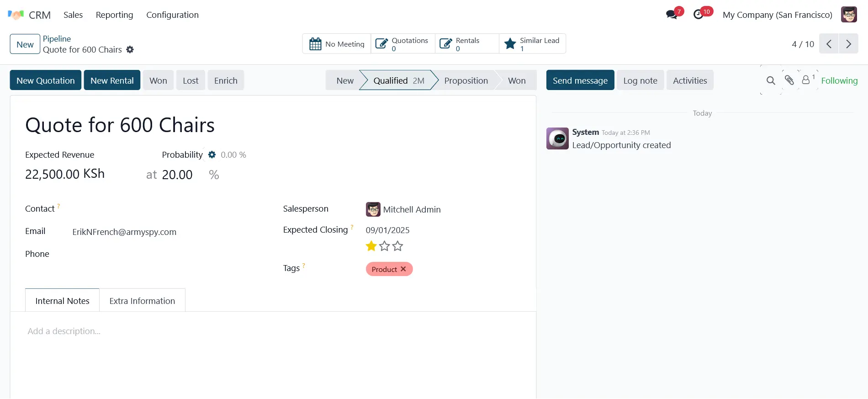
Task: Click the No Meeting calendar icon
Action: (315, 44)
